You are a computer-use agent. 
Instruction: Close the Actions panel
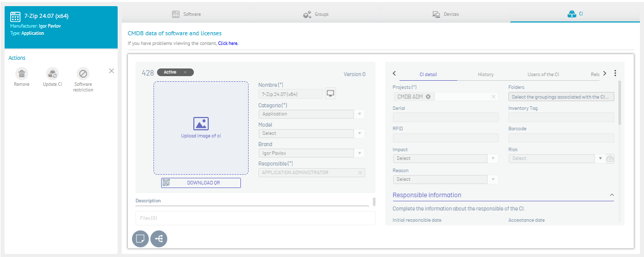click(112, 71)
